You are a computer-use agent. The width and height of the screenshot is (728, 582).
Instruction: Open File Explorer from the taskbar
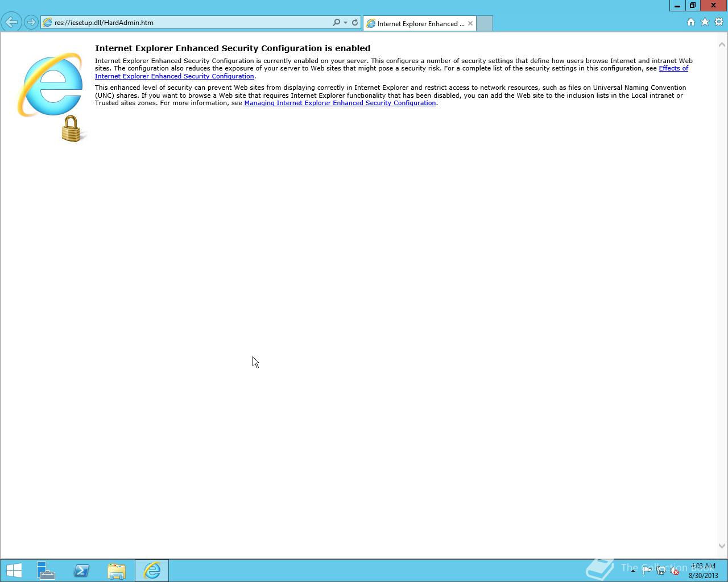117,571
